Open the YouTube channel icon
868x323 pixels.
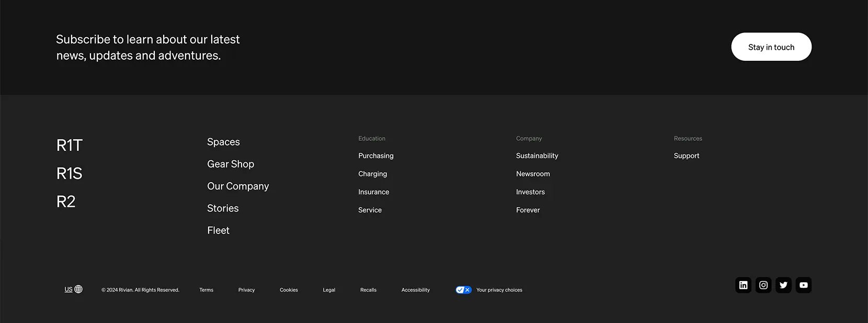pos(804,285)
